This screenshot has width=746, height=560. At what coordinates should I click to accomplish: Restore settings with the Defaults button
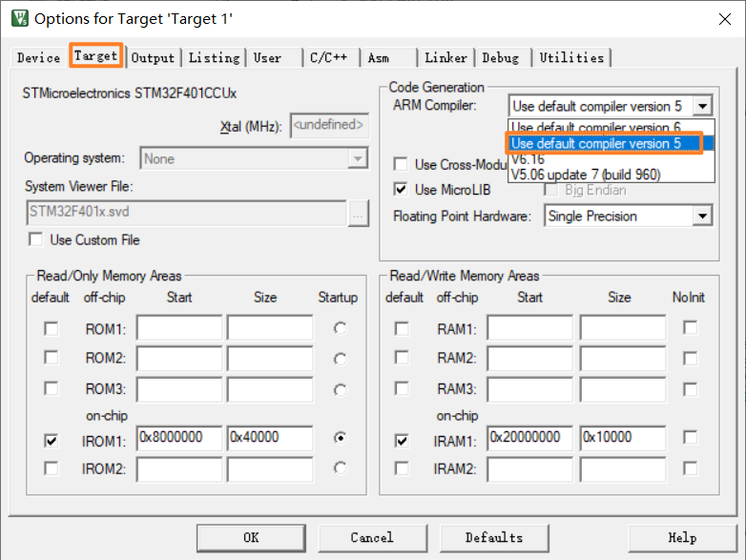coord(494,538)
